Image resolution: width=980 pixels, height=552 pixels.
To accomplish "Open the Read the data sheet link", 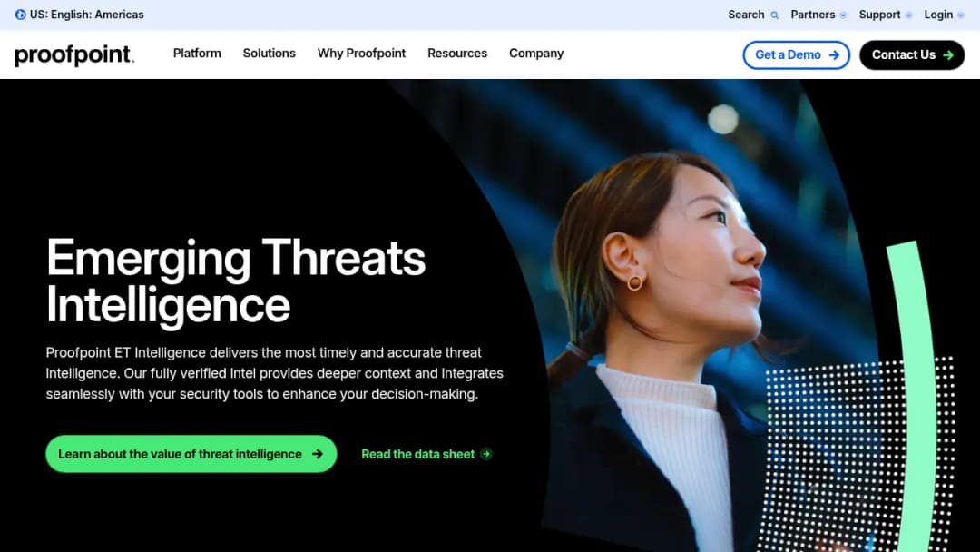I will [x=426, y=454].
